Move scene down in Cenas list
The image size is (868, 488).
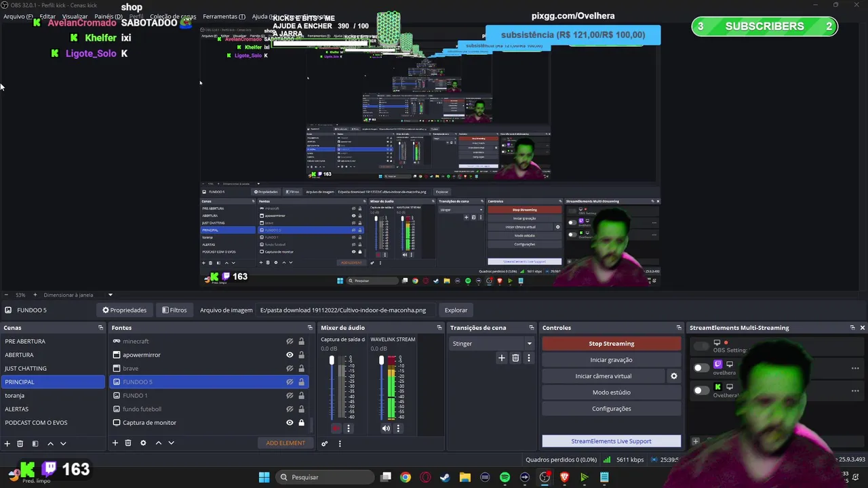63,443
